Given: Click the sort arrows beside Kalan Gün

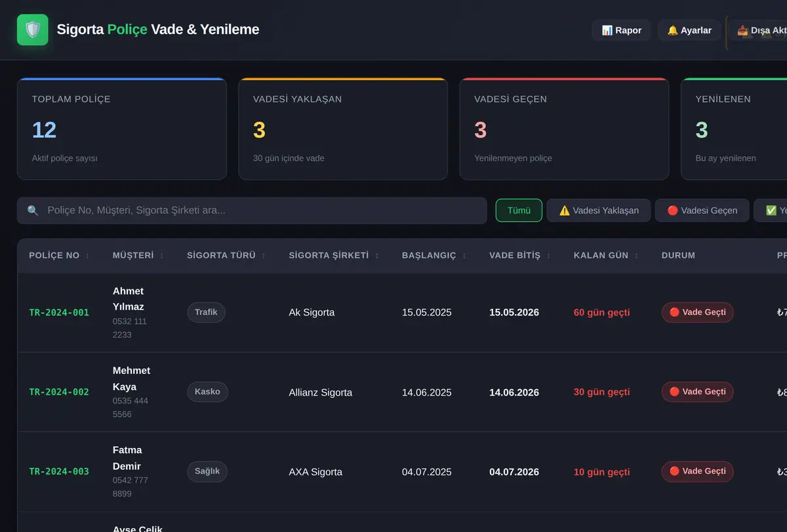Looking at the screenshot, I should pos(636,256).
